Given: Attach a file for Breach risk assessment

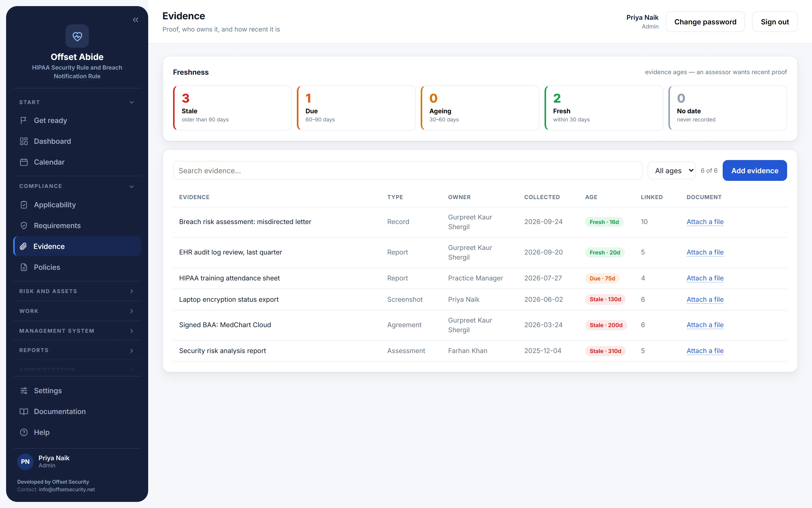Looking at the screenshot, I should 705,221.
